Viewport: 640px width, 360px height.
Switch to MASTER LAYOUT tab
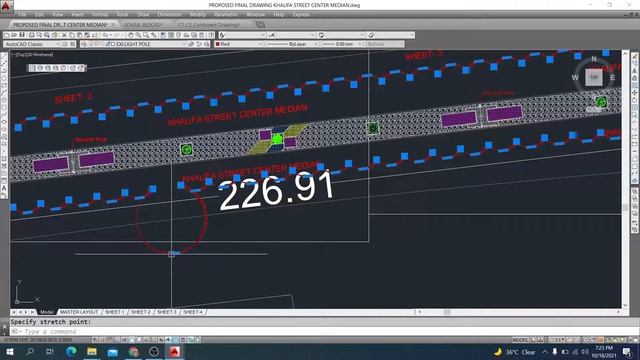pos(79,312)
